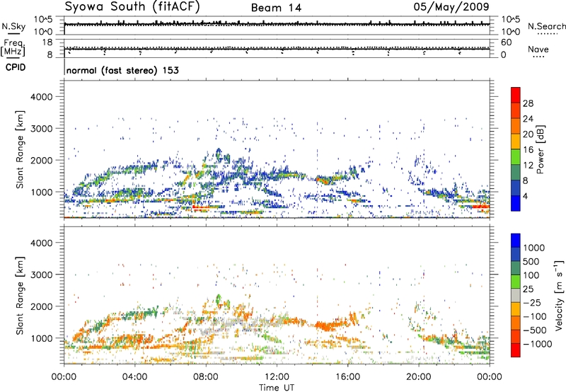Click the "60" Nave axis tick
Image resolution: width=566 pixels, height=392 pixels.
click(507, 42)
